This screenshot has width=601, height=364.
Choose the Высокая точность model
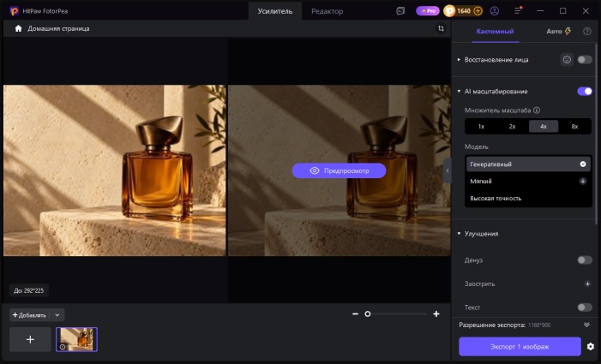(x=528, y=198)
